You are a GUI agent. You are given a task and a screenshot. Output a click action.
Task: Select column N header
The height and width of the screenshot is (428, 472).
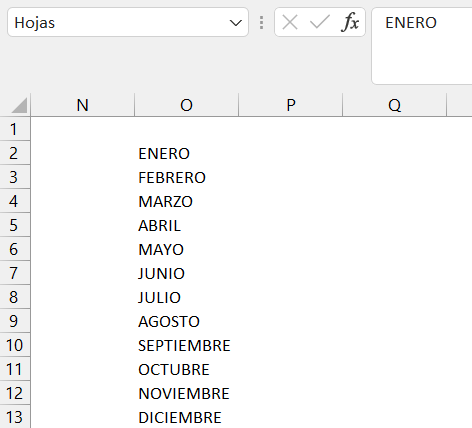coord(83,105)
